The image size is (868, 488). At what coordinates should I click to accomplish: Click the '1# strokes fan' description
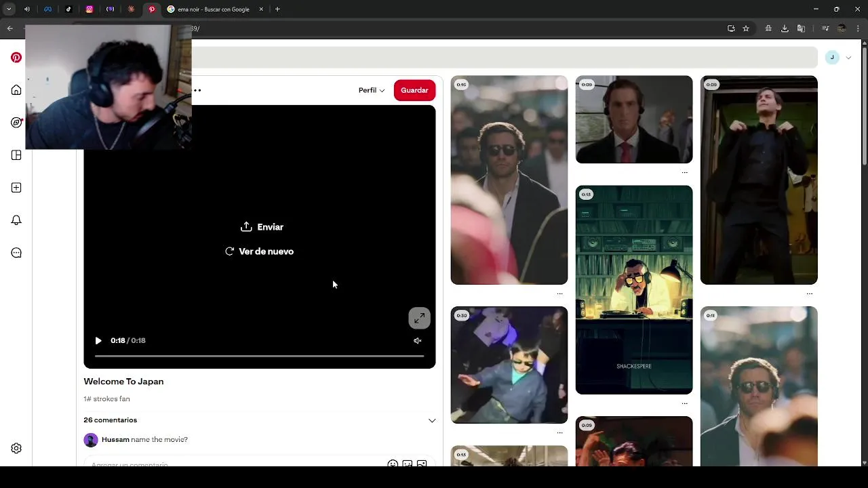point(106,399)
